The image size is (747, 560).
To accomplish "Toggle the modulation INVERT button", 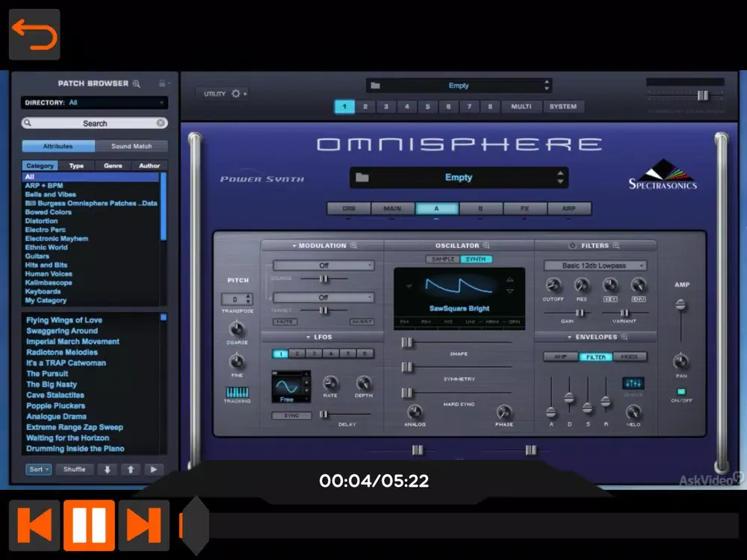I will click(362, 322).
